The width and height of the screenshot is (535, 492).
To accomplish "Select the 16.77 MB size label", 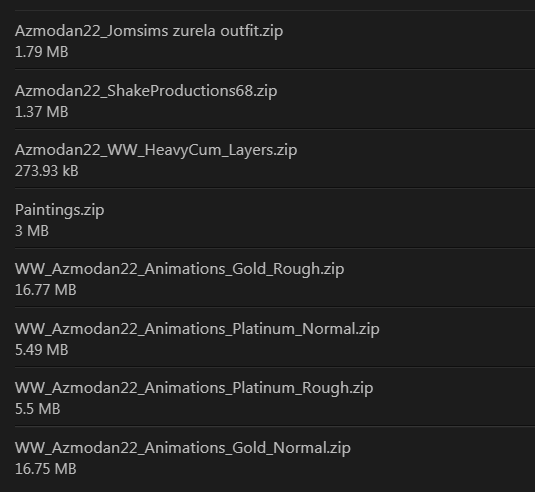I will point(46,290).
